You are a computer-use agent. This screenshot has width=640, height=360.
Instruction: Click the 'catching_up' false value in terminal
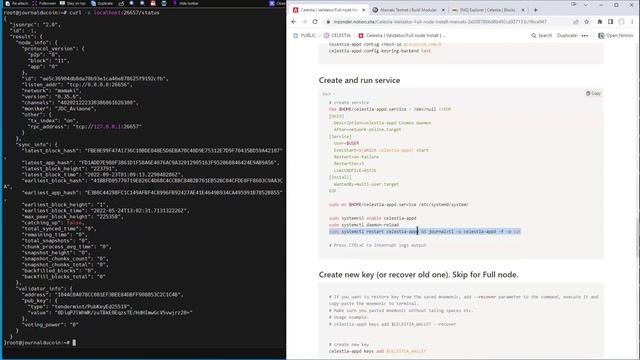point(75,223)
